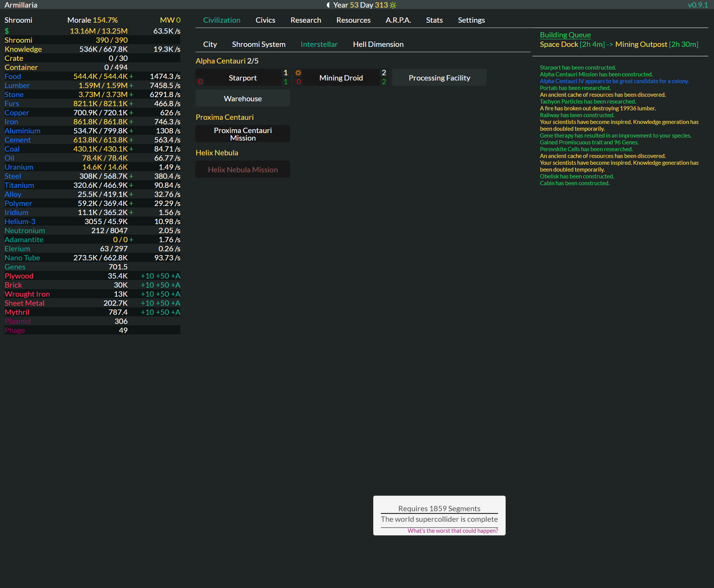
Task: Launch the Proxima Centauri Mission
Action: pyautogui.click(x=242, y=134)
